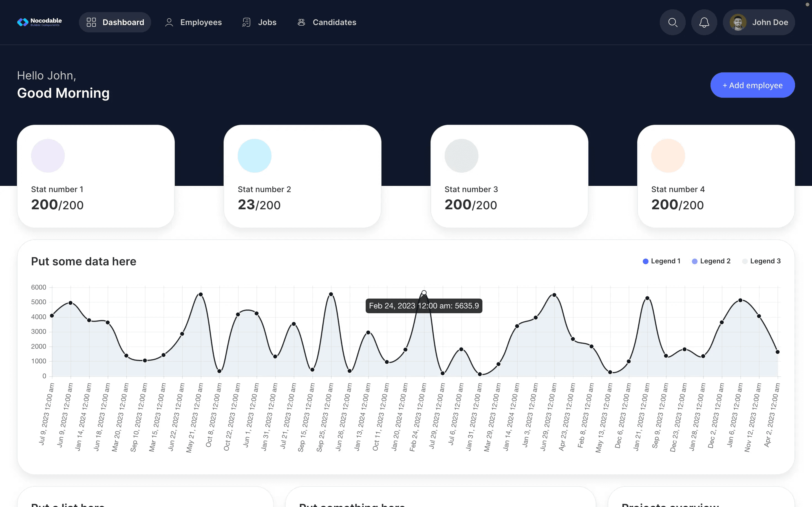Select the Employees person icon
The width and height of the screenshot is (812, 507).
point(169,22)
